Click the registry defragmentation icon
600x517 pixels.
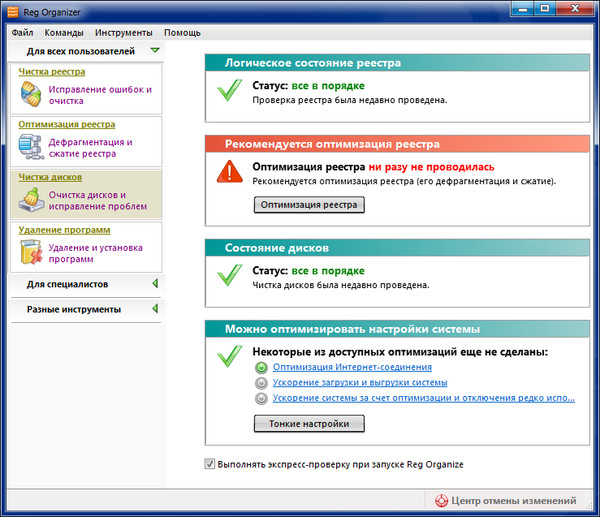tap(32, 148)
